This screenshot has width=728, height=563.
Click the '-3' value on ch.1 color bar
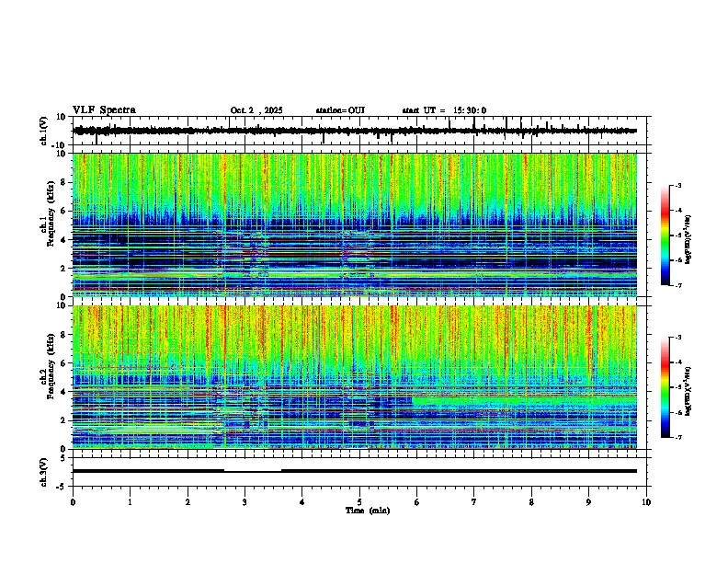[x=677, y=186]
